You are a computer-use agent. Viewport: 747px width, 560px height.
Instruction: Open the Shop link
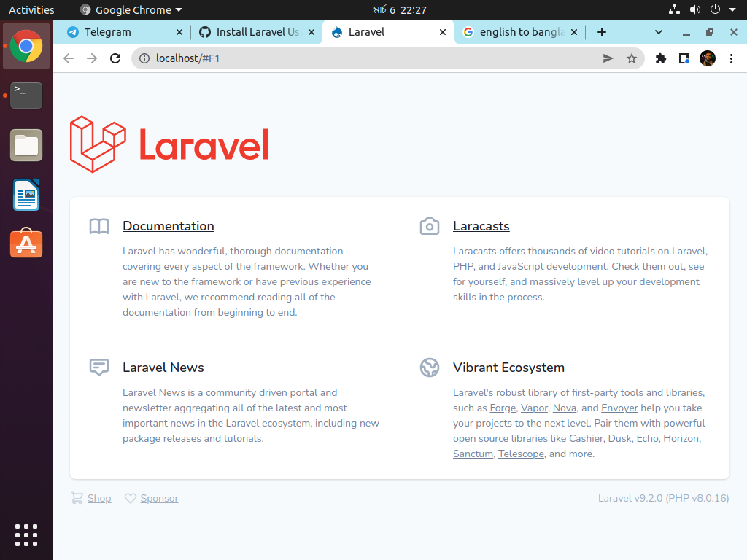coord(99,498)
